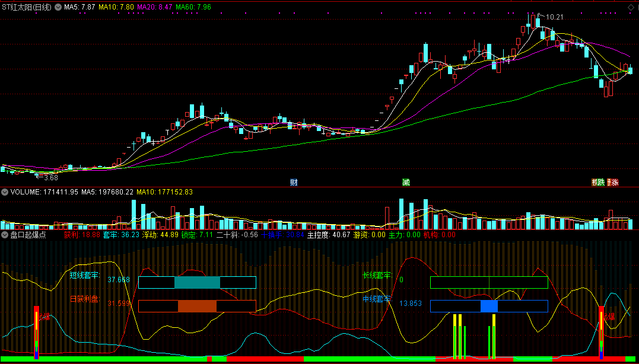
Task: Click the volume MA10: 177152.83 label
Action: (x=164, y=191)
